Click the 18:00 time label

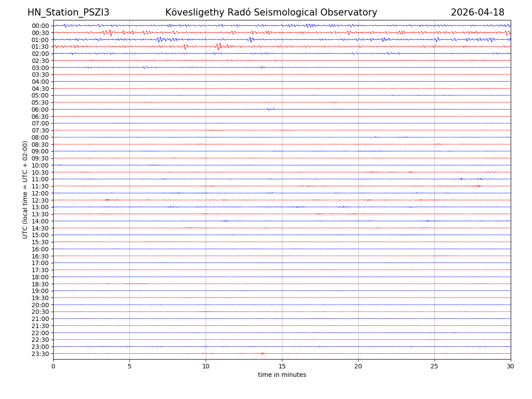click(40, 277)
